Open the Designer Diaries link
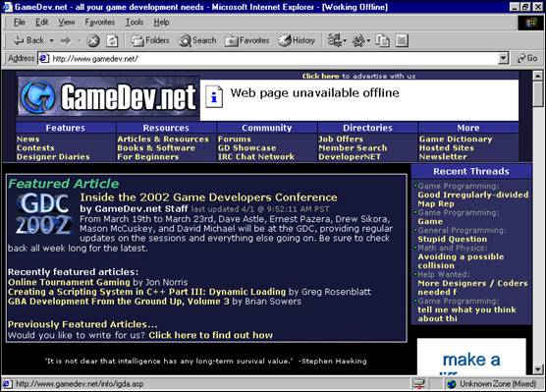This screenshot has width=546, height=392. coord(53,157)
